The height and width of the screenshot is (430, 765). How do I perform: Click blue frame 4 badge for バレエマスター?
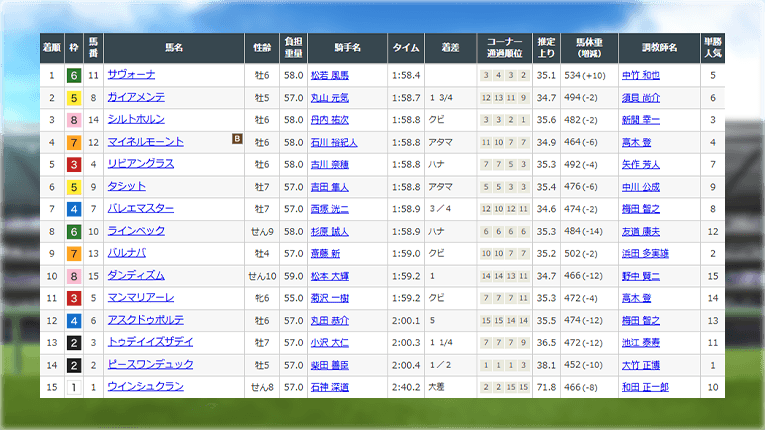(74, 208)
